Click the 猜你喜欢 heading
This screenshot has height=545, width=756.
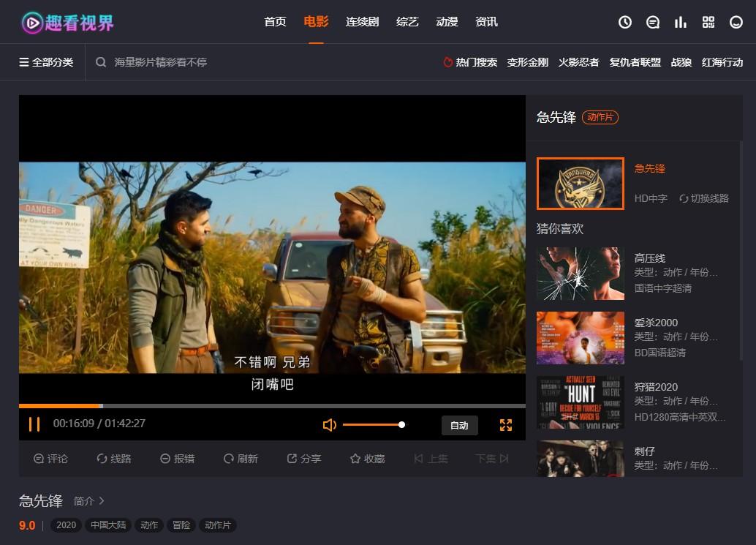(x=560, y=229)
